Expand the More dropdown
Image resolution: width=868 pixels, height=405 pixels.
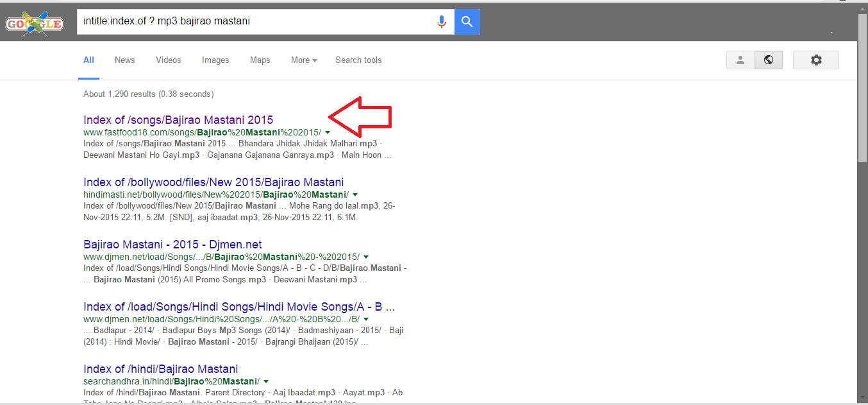click(x=304, y=60)
